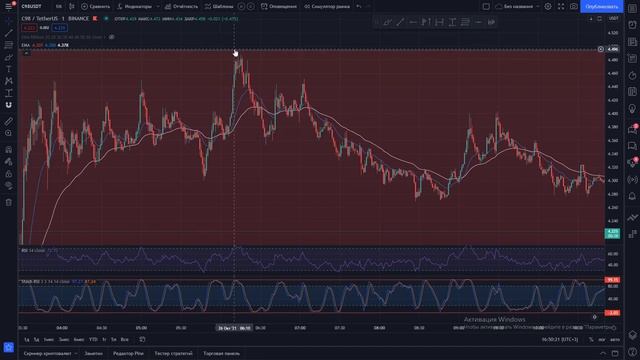Screen dimensions: 640x360
Task: Open the watchlist panel icon in right sidebar
Action: pyautogui.click(x=632, y=8)
